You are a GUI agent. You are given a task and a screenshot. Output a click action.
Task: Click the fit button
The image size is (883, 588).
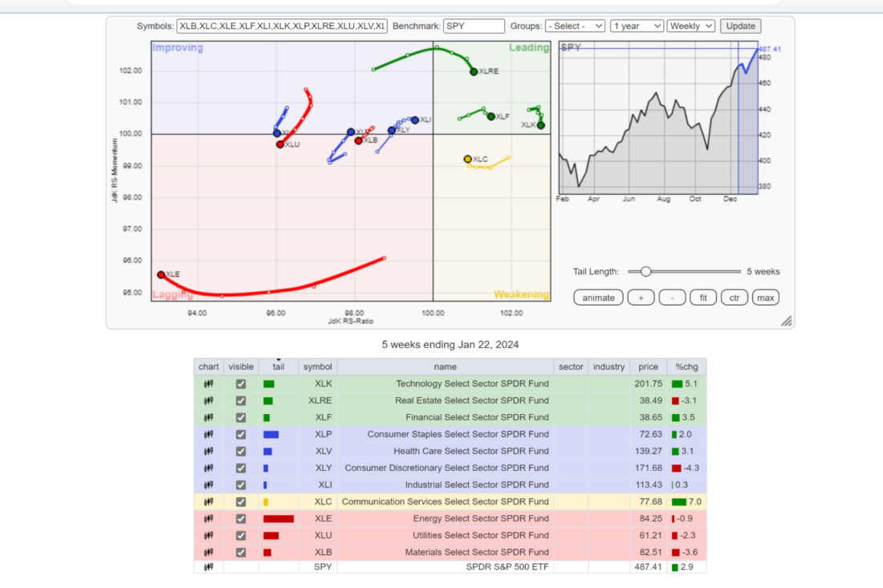[703, 298]
